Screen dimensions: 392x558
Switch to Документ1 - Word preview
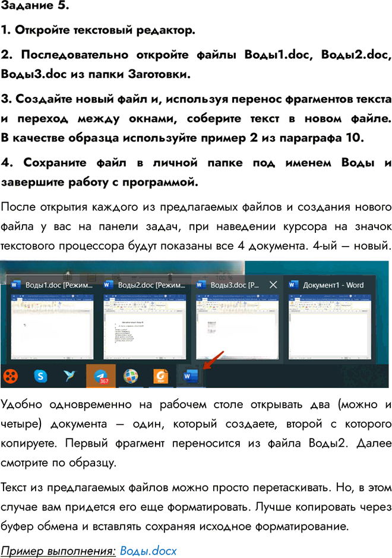click(x=330, y=327)
